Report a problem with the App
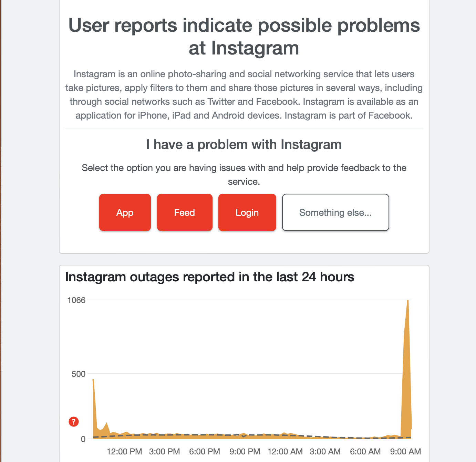 (x=125, y=212)
